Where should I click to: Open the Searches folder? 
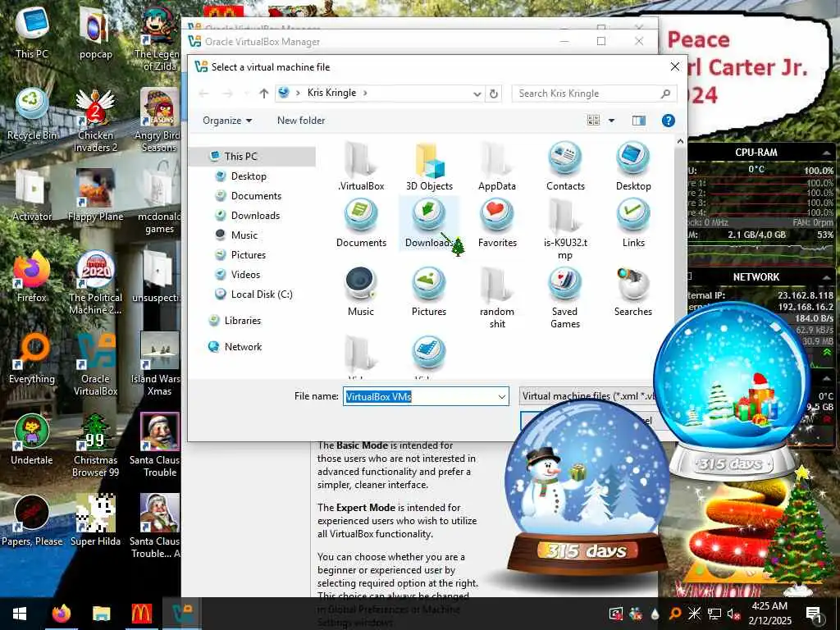point(633,291)
